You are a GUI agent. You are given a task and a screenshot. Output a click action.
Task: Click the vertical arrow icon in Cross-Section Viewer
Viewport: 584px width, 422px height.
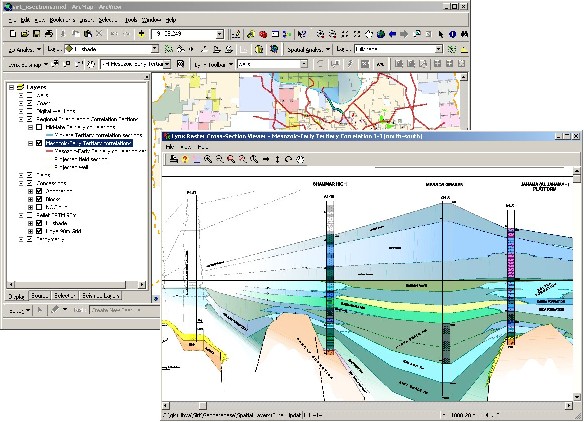click(x=277, y=159)
